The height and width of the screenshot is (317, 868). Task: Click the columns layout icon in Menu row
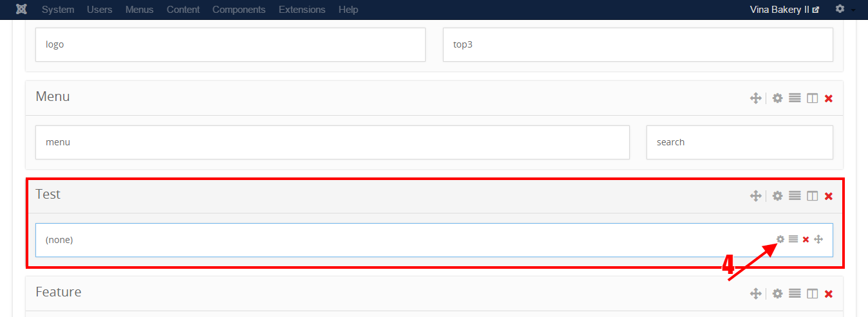(x=813, y=98)
